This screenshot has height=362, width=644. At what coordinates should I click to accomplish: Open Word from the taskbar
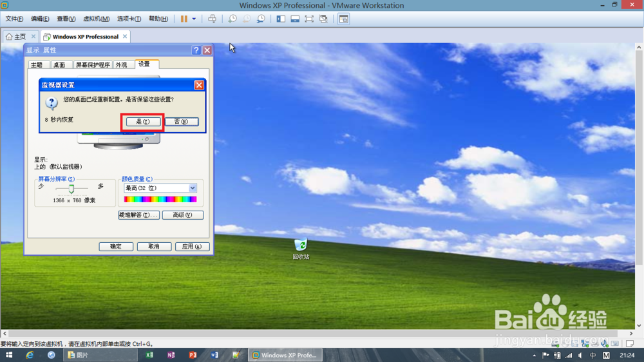click(x=214, y=355)
